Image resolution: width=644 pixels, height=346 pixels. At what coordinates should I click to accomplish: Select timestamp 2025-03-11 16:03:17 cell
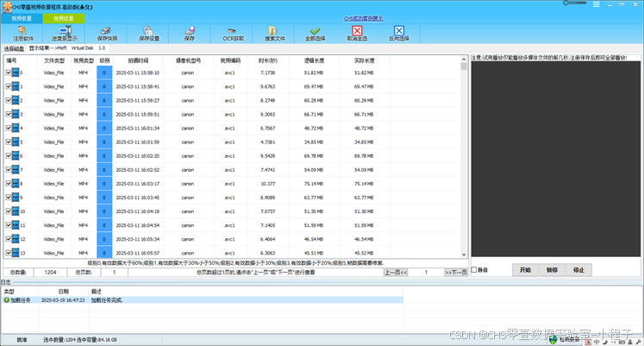click(138, 184)
